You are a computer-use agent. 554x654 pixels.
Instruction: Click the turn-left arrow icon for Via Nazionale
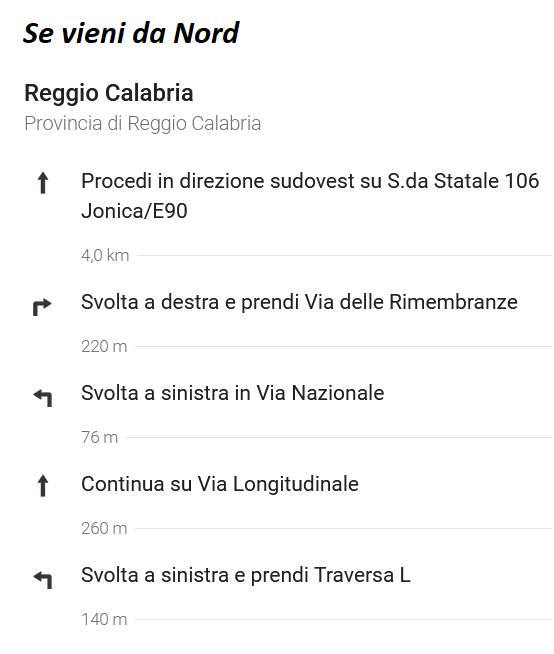pos(43,398)
